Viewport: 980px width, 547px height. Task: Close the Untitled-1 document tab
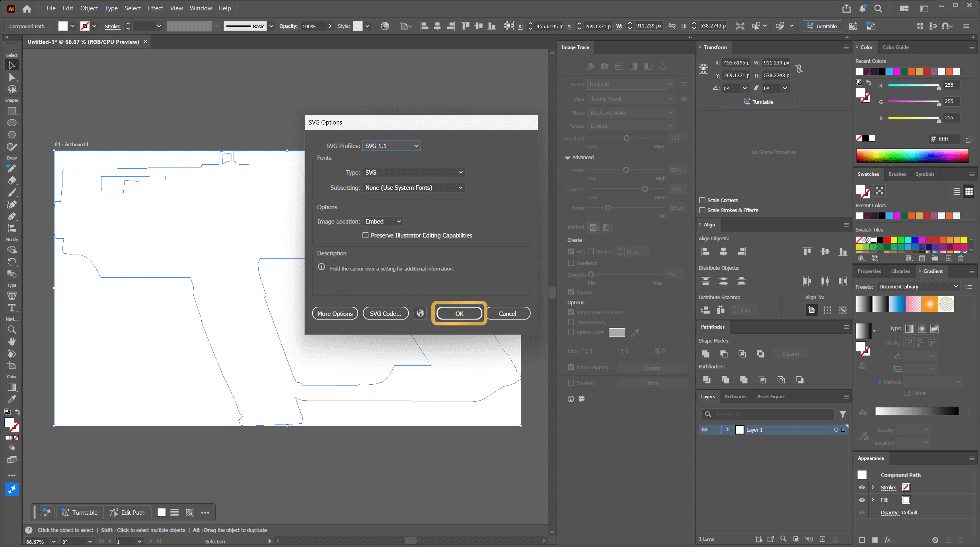146,41
